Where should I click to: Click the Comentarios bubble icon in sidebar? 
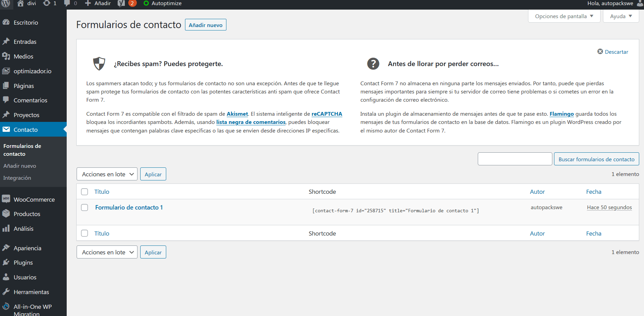tap(6, 100)
